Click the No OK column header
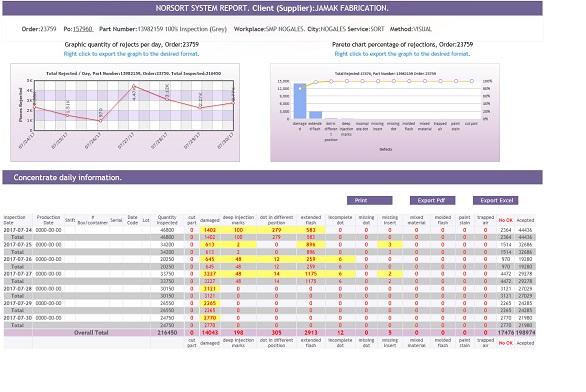This screenshot has width=586, height=392. (506, 220)
